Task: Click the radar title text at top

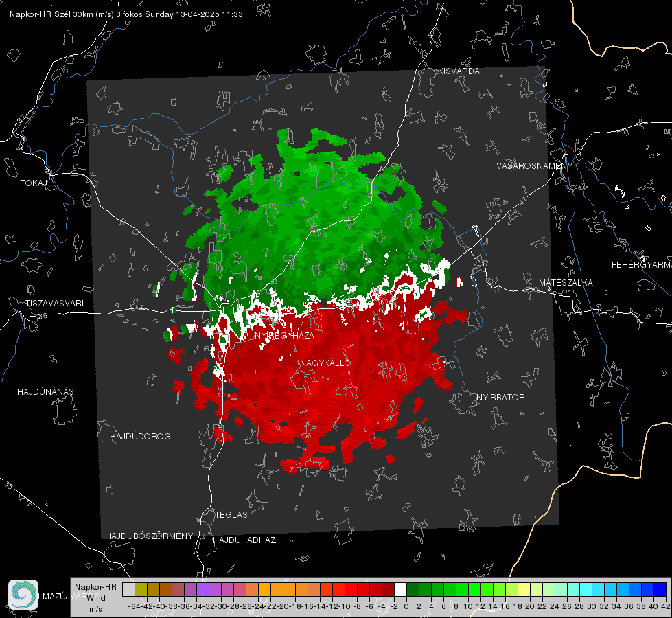Action: point(126,14)
